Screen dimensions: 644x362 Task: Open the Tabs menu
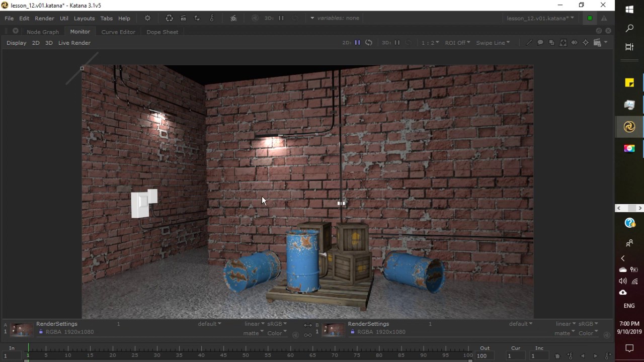(106, 18)
